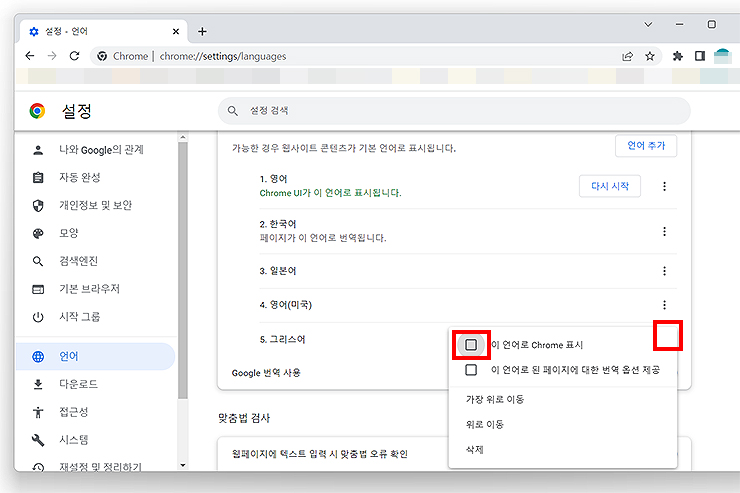Open more options for 1. 영어
The image size is (740, 493).
click(664, 186)
